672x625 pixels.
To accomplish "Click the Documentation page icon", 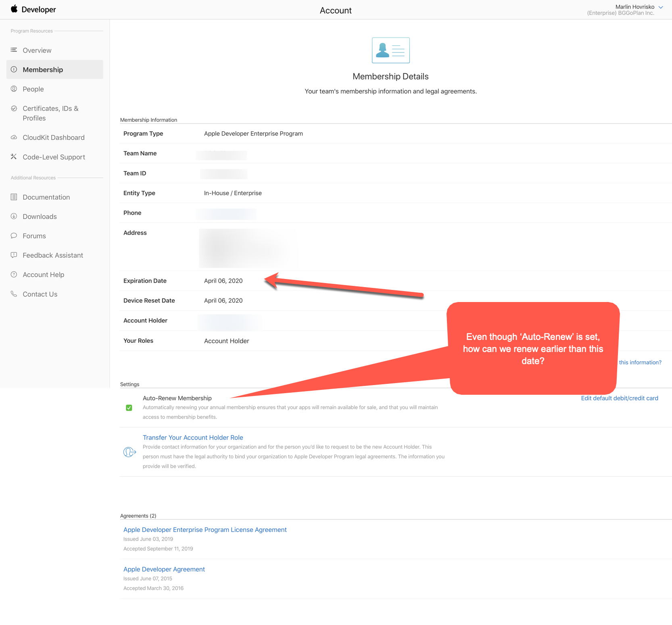I will coord(14,197).
